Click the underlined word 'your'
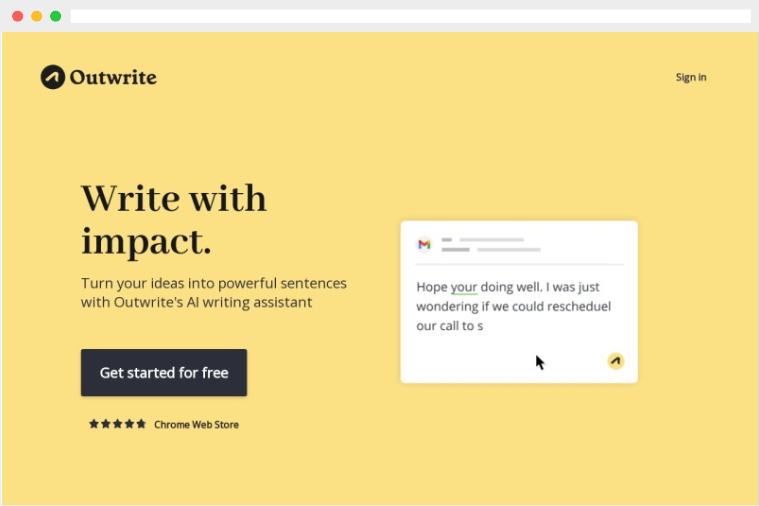The image size is (759, 506). coord(464,288)
